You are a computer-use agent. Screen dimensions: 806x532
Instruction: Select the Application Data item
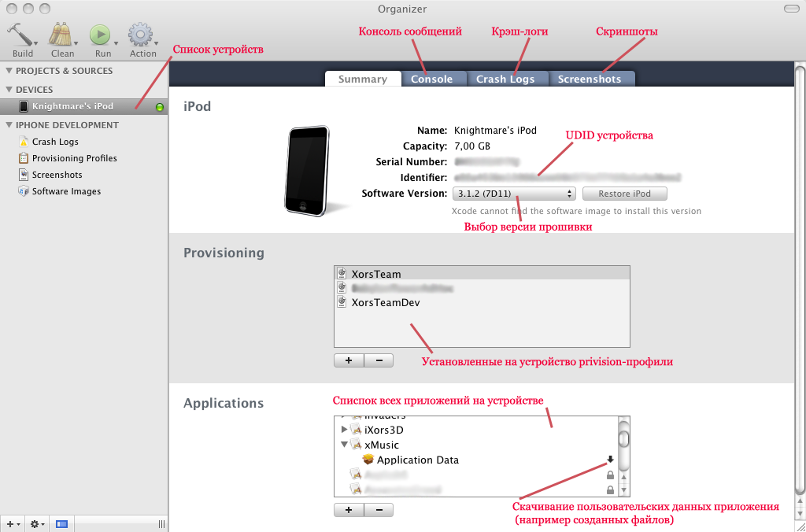[417, 460]
